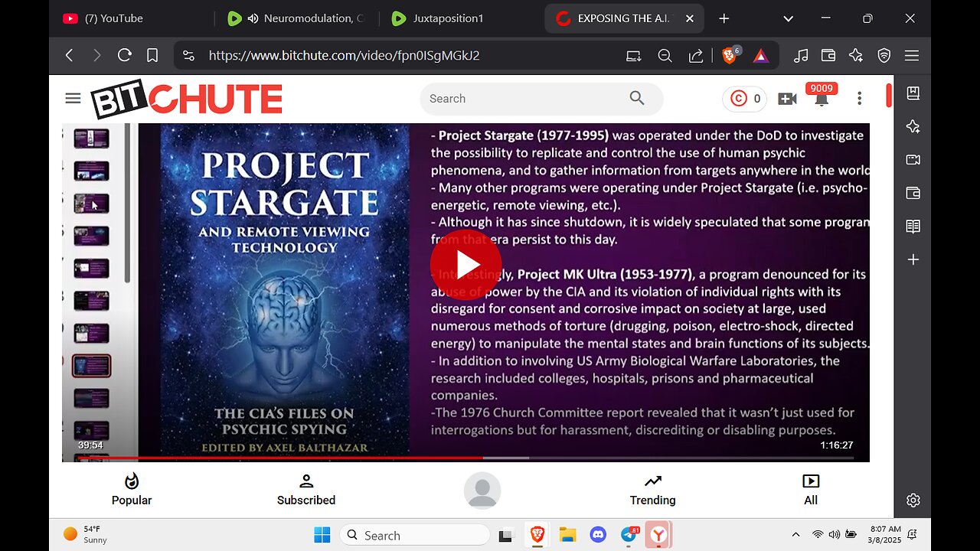Select the bitchute URL address bar
This screenshot has width=980, height=551.
pos(345,55)
